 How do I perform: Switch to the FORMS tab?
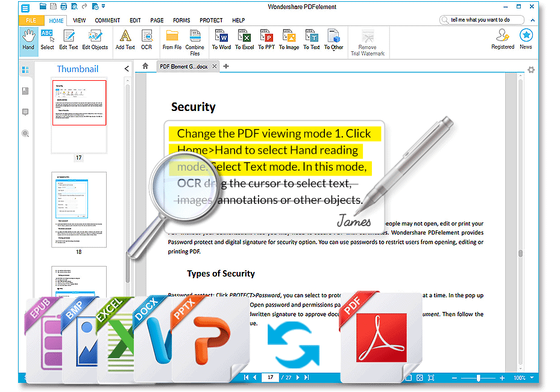(181, 21)
